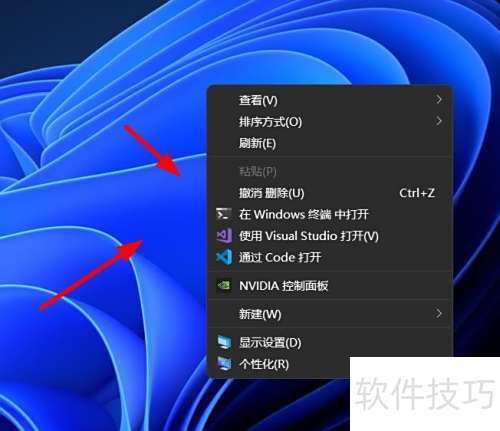The image size is (500, 431).
Task: Select 使用 Visual Studio 打开(V)
Action: (329, 236)
